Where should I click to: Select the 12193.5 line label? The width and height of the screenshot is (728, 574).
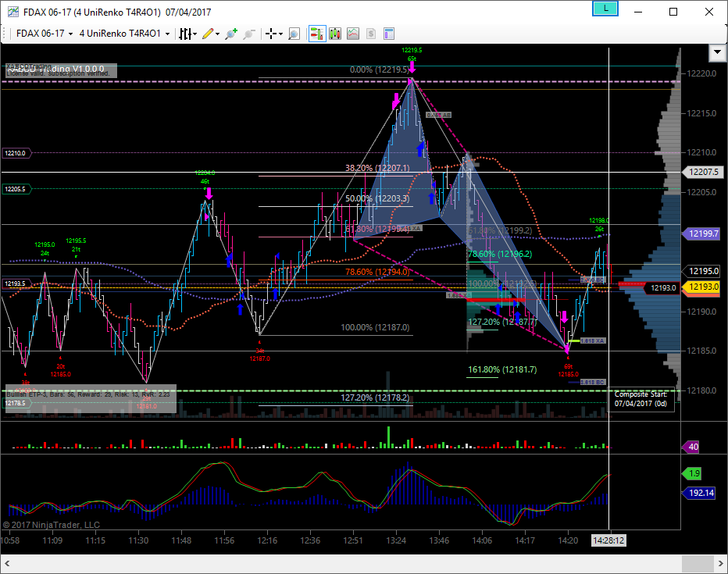pyautogui.click(x=16, y=283)
